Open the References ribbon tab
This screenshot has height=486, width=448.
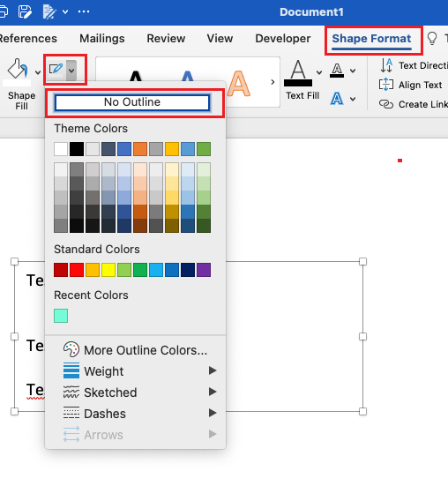pyautogui.click(x=28, y=39)
